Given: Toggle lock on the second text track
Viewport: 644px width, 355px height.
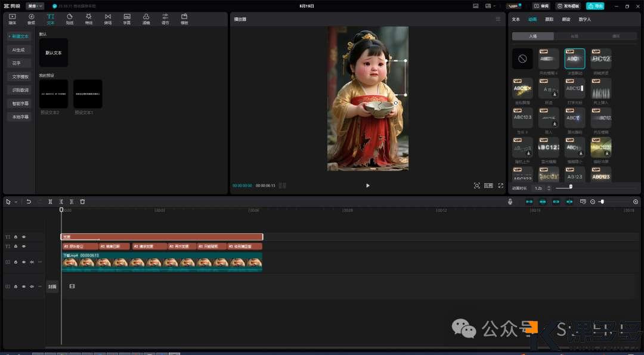Looking at the screenshot, I should tap(16, 246).
